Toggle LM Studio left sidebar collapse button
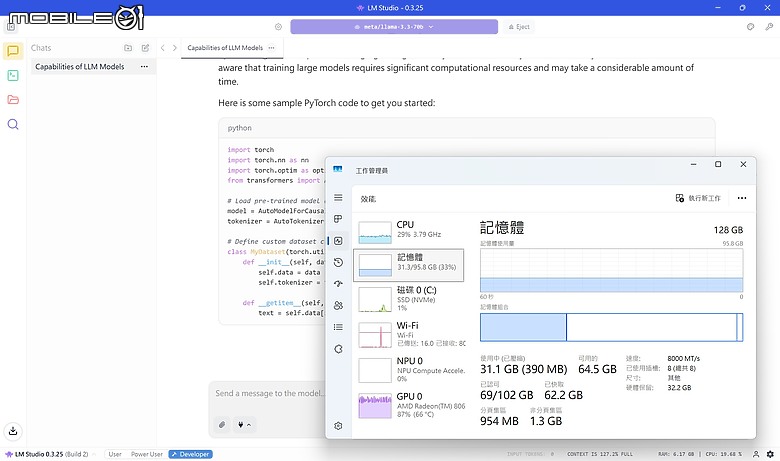Viewport: 780px width, 461px height. (x=11, y=27)
